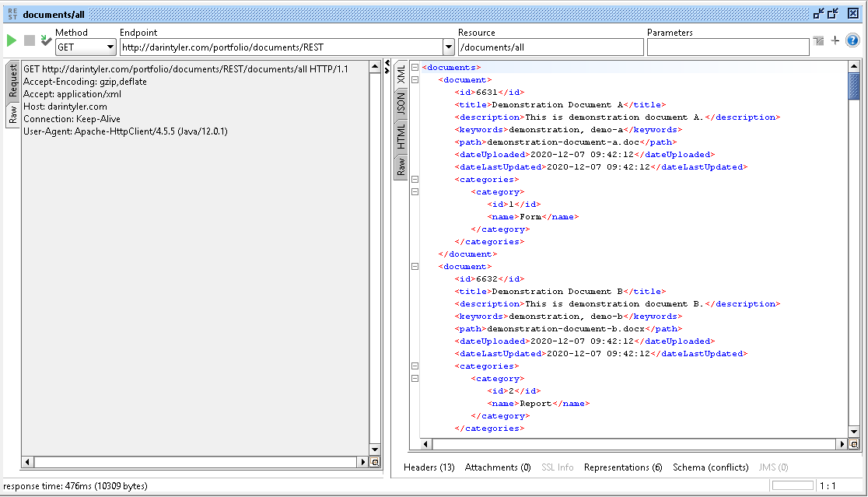Switch to the Raw tab of request pane

click(12, 115)
